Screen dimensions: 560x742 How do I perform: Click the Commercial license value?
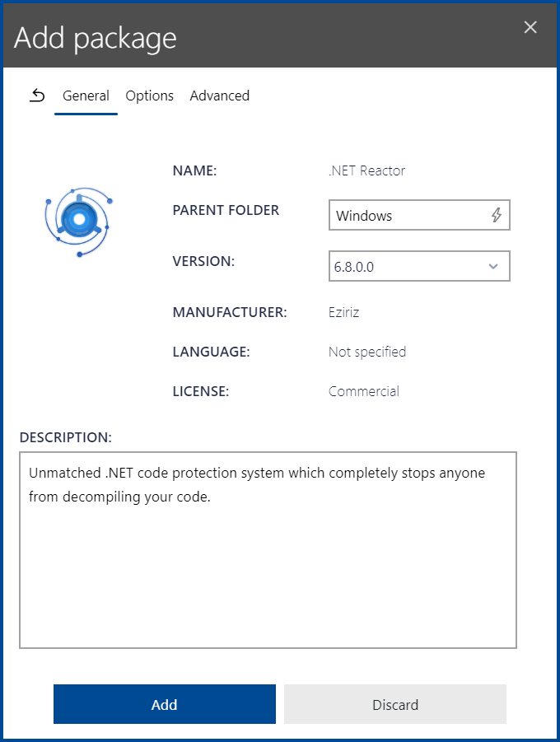tap(364, 391)
